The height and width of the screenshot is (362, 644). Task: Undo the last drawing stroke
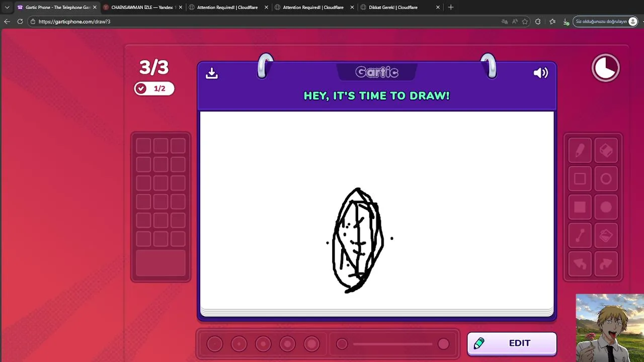tap(580, 264)
